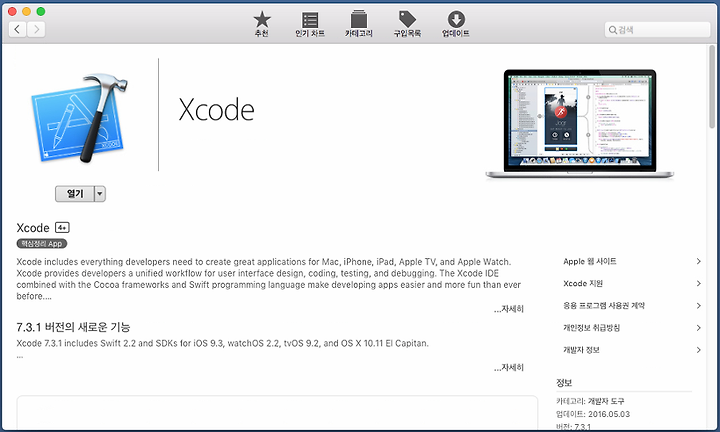This screenshot has width=720, height=432.
Task: Click the magnifier icon in the search field
Action: pyautogui.click(x=613, y=30)
